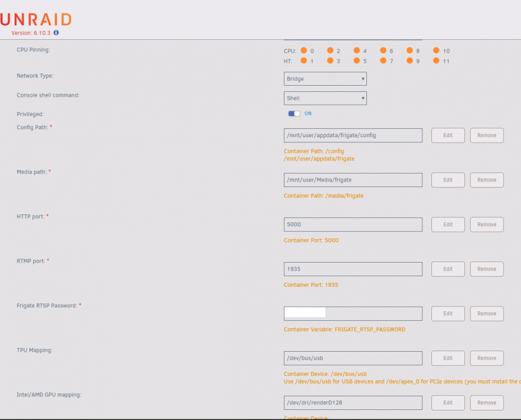
Task: Click 'Container Path: /media/frigate' text
Action: tap(323, 195)
